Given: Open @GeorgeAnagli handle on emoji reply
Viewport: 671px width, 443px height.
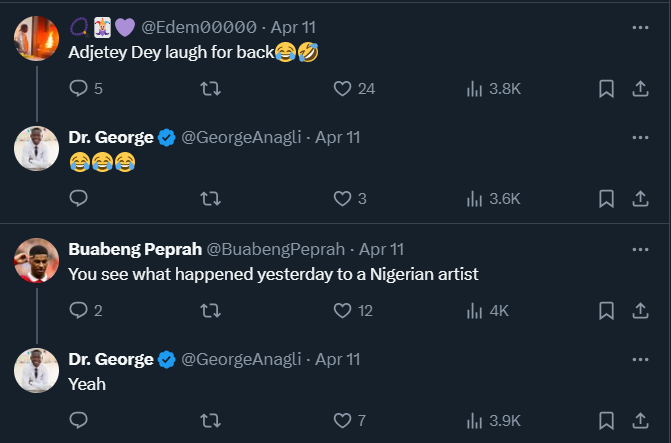Looking at the screenshot, I should (x=242, y=137).
